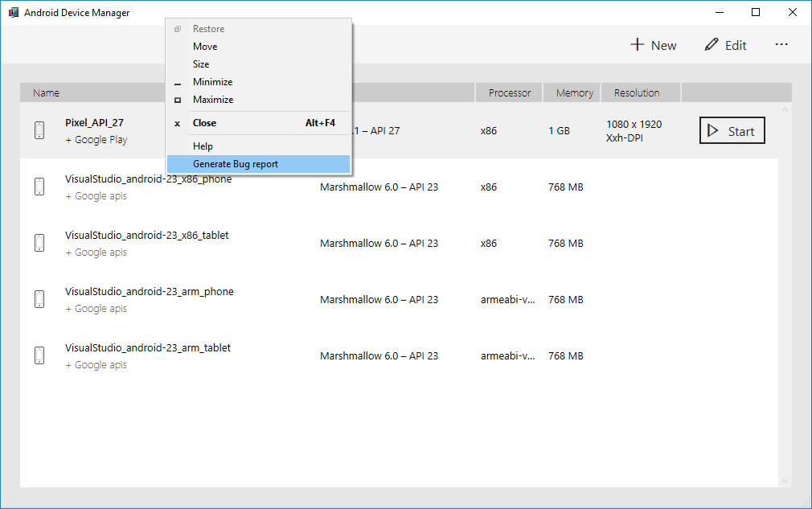812x509 pixels.
Task: Choose Help from the system menu
Action: click(x=258, y=146)
